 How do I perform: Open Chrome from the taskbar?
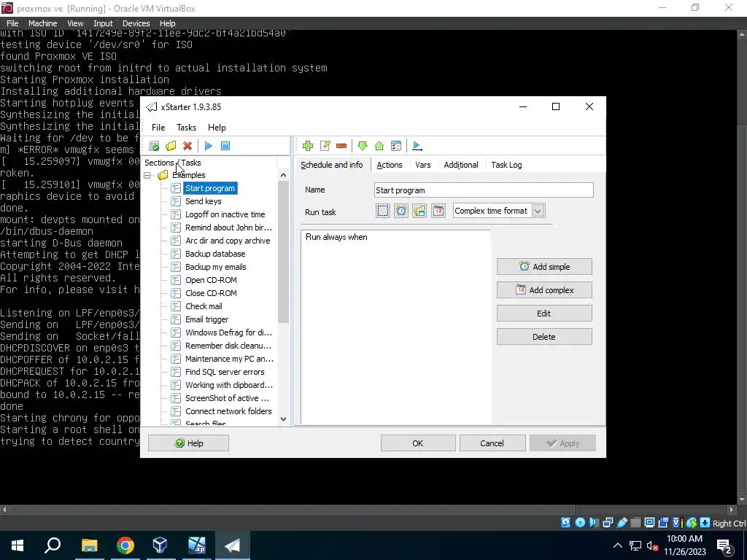tap(125, 545)
